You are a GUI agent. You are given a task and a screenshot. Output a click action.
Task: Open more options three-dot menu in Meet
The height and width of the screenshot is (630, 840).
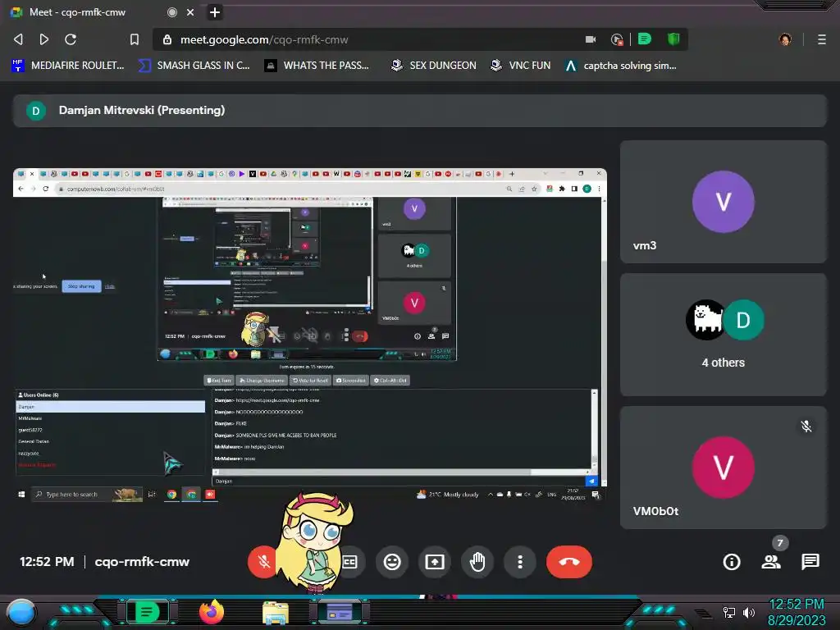click(x=519, y=561)
